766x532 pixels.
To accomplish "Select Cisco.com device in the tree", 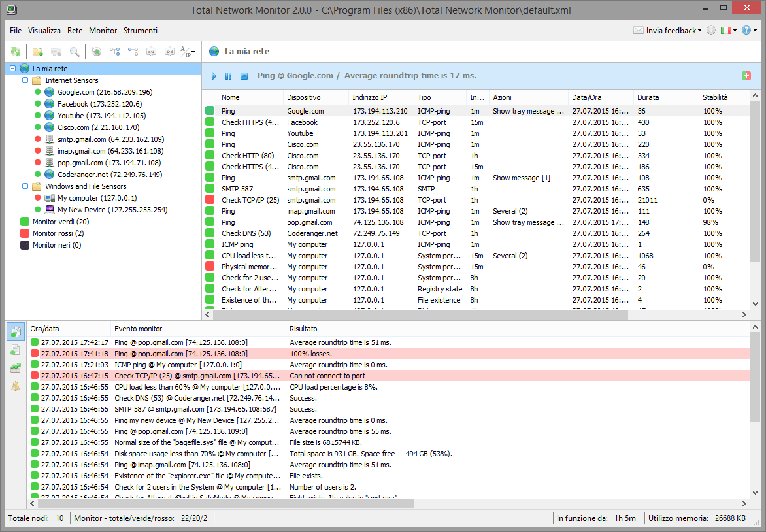I will point(98,127).
